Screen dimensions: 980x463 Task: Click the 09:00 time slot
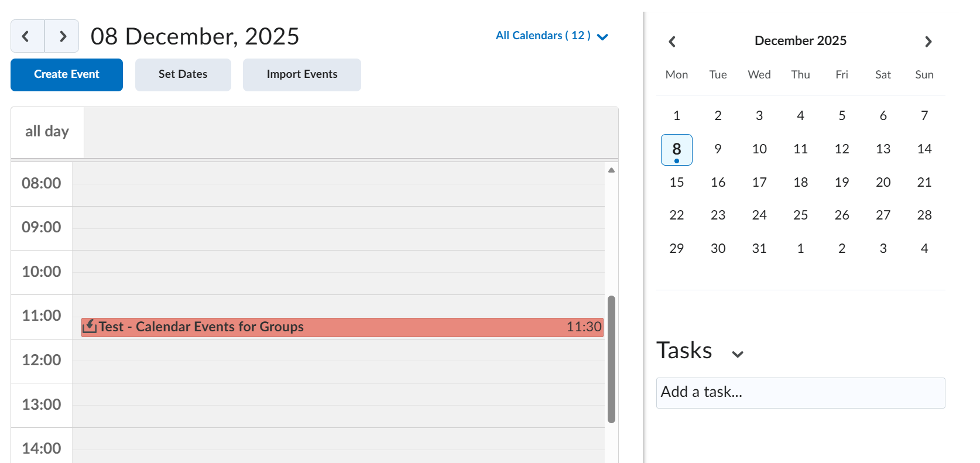[x=338, y=228]
